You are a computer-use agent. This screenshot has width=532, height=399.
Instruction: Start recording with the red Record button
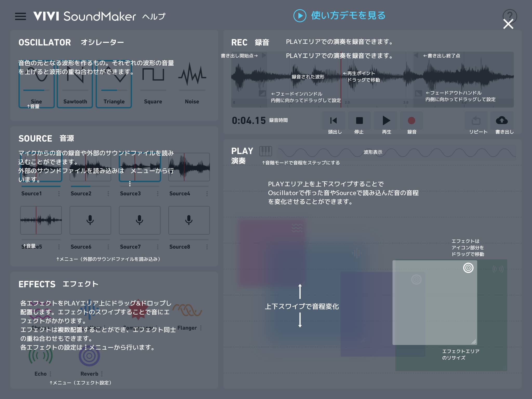[411, 121]
